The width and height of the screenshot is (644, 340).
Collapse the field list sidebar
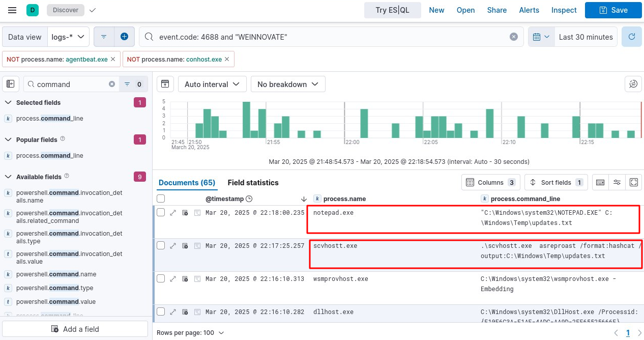coord(11,84)
